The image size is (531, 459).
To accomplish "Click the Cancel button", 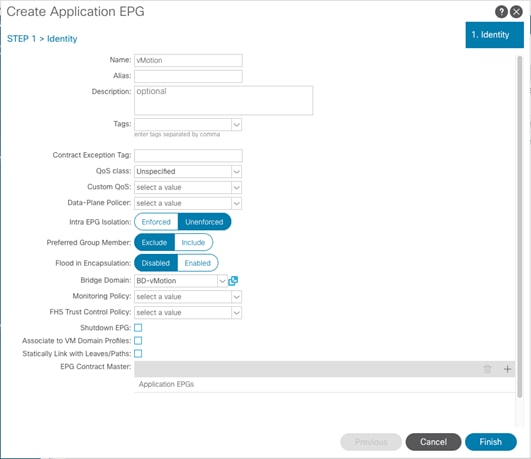I will (433, 442).
